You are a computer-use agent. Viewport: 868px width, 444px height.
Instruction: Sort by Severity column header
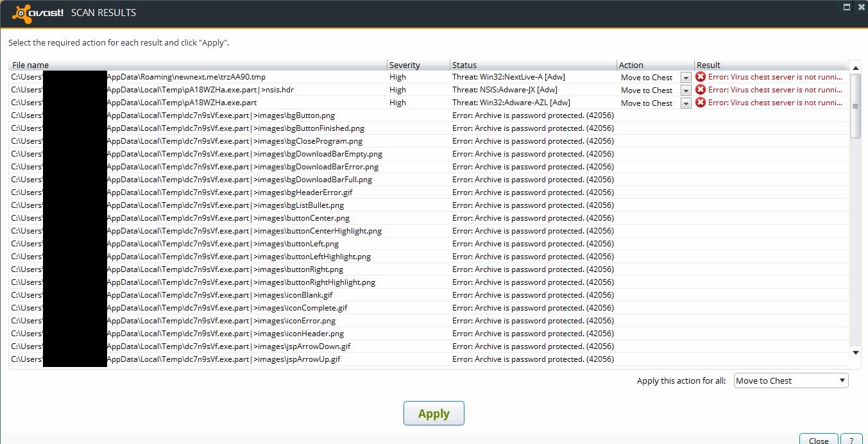(419, 65)
